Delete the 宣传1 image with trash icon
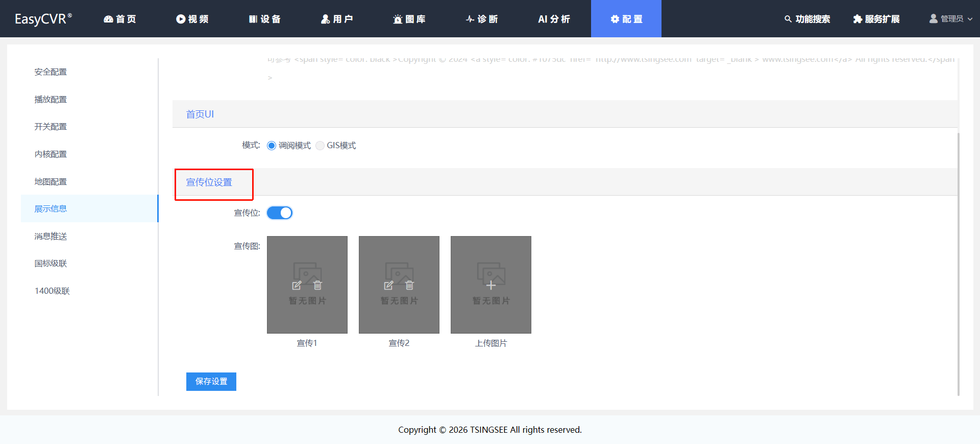Viewport: 980px width, 444px height. pos(317,285)
